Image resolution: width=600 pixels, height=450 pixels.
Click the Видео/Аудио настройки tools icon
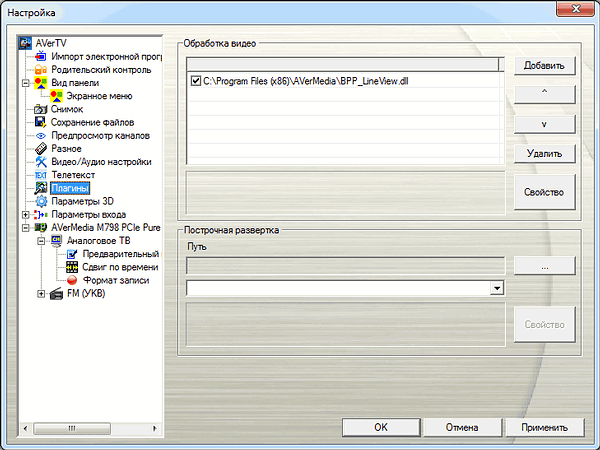click(41, 162)
